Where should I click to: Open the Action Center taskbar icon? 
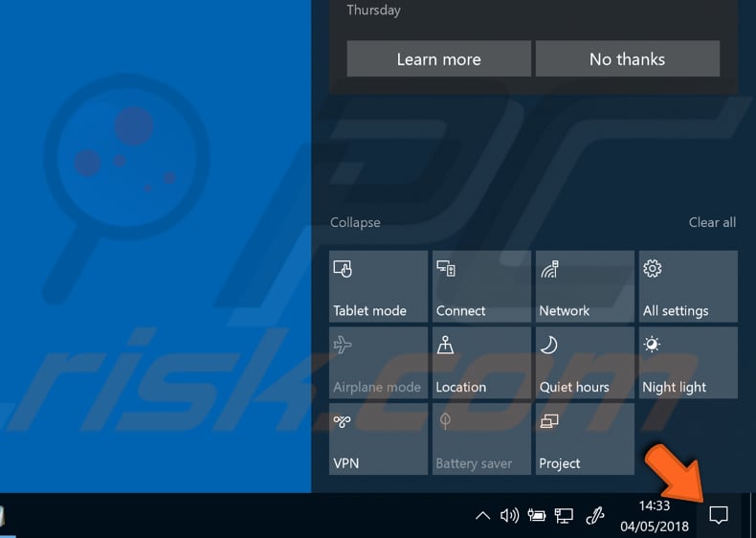719,515
